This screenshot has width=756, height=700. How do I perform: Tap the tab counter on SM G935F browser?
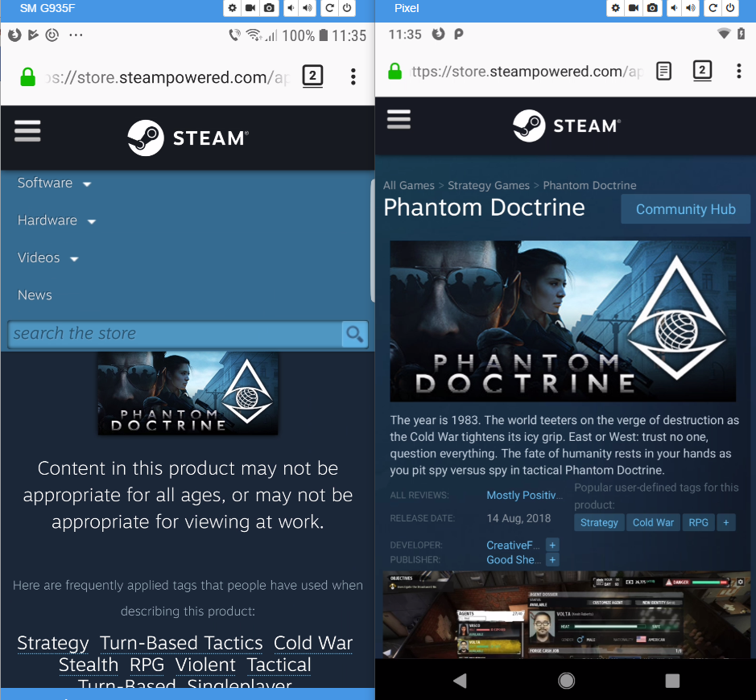pyautogui.click(x=312, y=76)
